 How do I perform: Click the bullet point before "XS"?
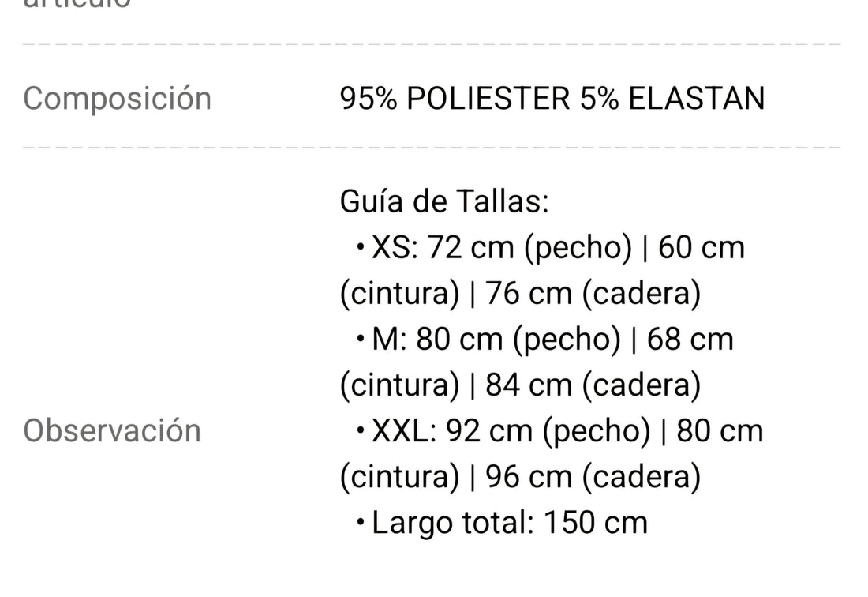click(361, 249)
